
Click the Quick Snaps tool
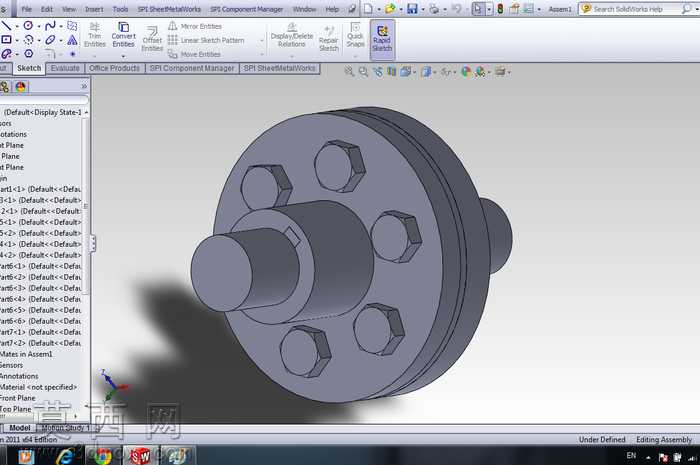coord(355,35)
